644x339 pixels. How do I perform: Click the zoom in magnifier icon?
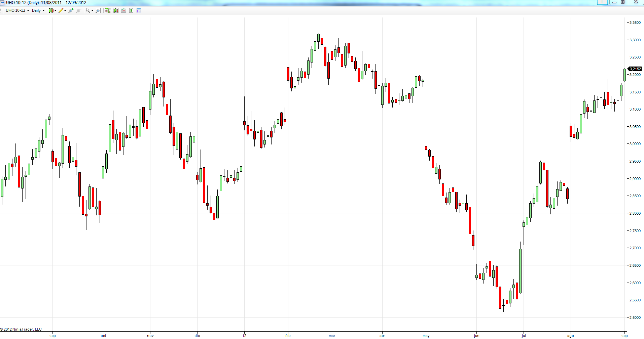tap(71, 10)
